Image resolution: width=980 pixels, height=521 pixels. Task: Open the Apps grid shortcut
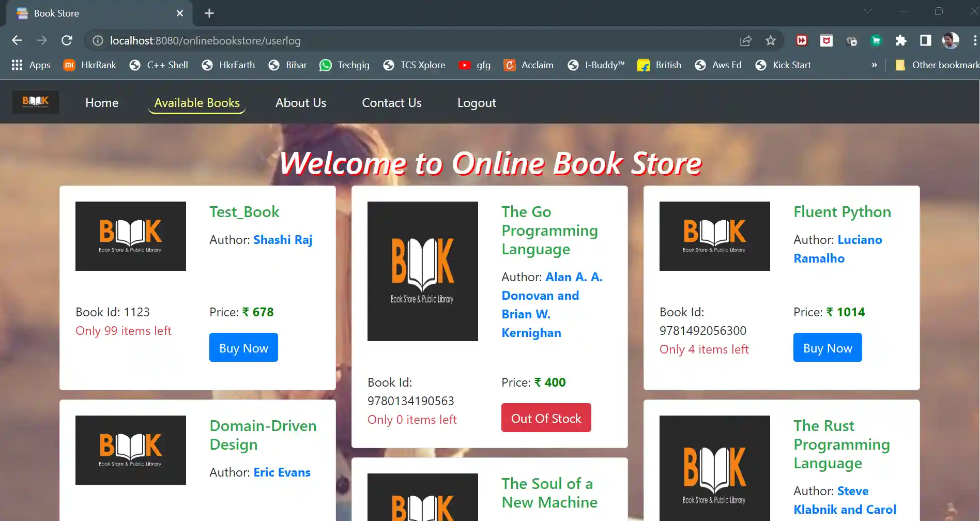tap(31, 65)
